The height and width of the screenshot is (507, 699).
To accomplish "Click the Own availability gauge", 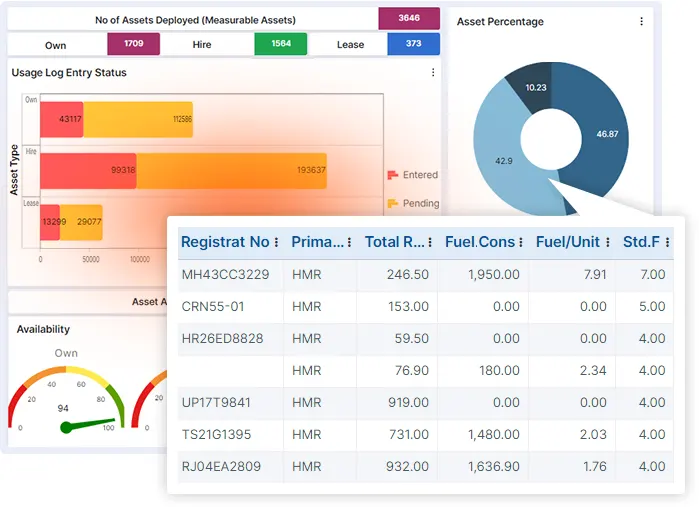I will click(x=66, y=400).
